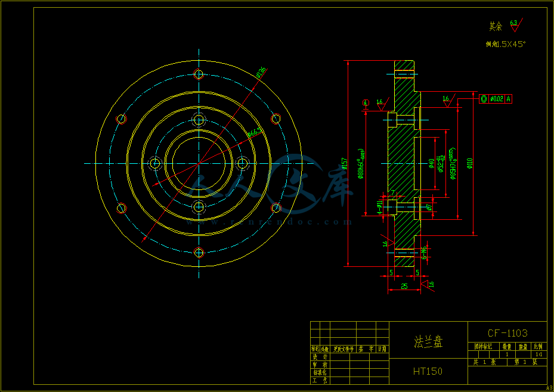The height and width of the screenshot is (392, 554).
Task: Click the upper-left red bolt hole
Action: pyautogui.click(x=122, y=119)
